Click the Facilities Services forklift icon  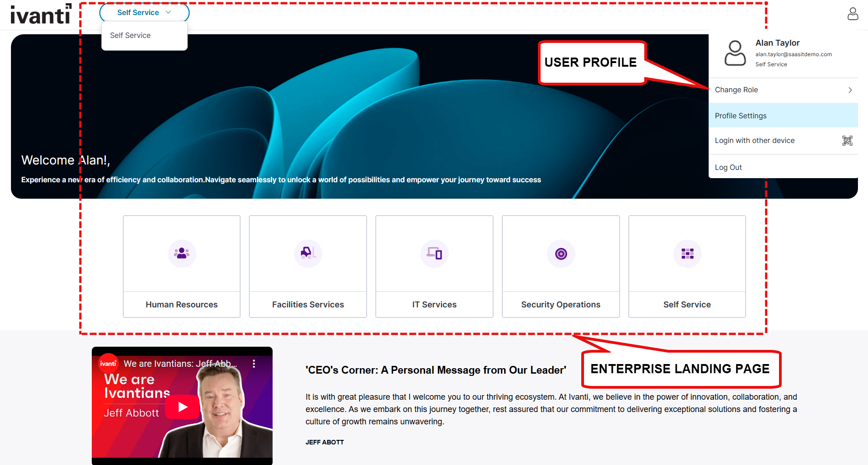(x=308, y=254)
